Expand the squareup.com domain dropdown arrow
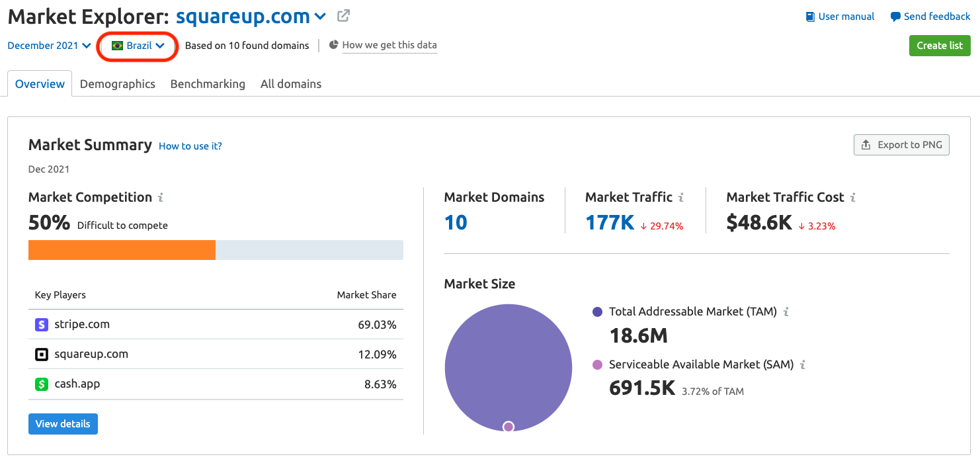The image size is (980, 463). (x=320, y=17)
